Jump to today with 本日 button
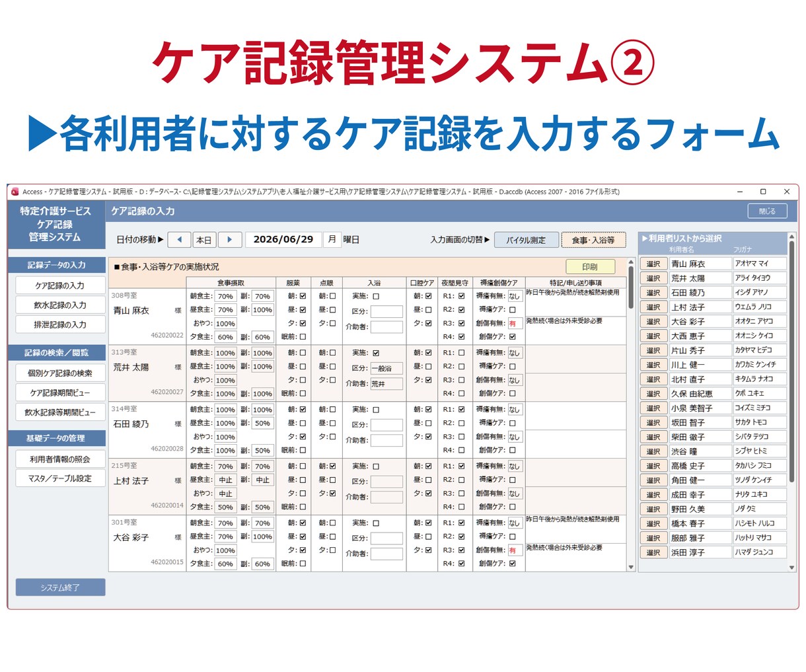Viewport: 806px width, 672px height. (204, 240)
